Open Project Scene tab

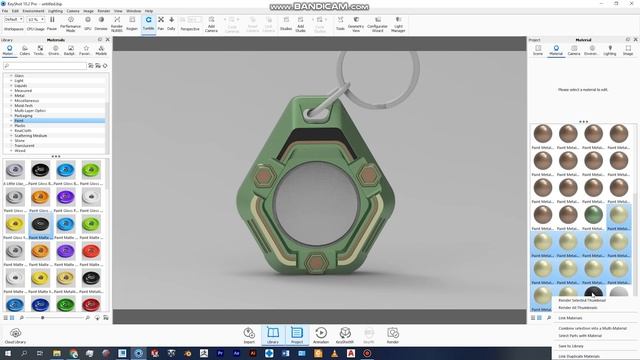(x=538, y=51)
